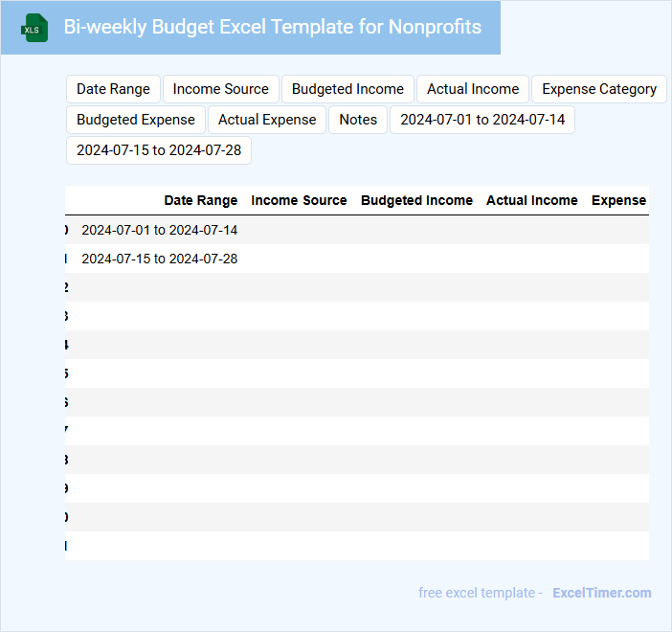672x632 pixels.
Task: Select the Budgeted Income column header
Action: click(x=416, y=200)
